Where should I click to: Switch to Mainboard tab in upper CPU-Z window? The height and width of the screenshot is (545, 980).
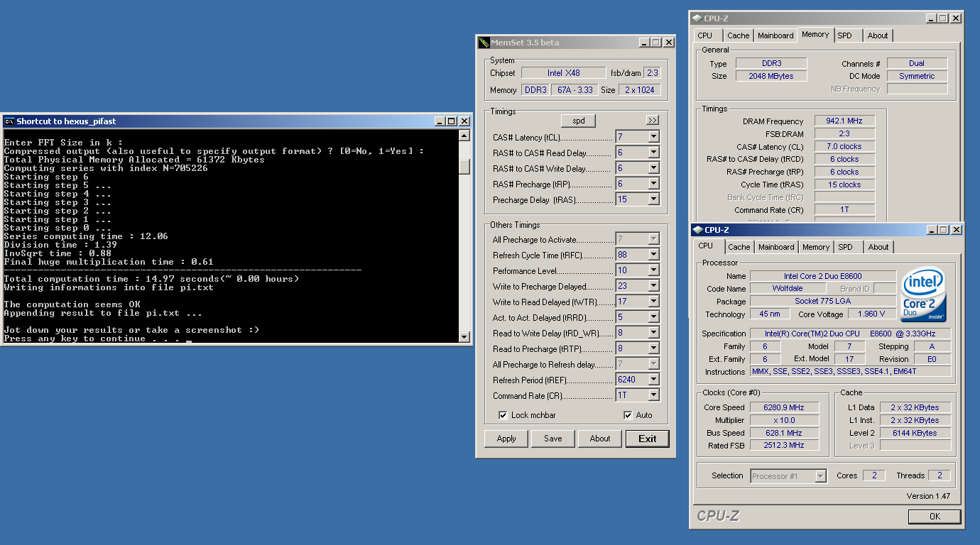coord(775,35)
